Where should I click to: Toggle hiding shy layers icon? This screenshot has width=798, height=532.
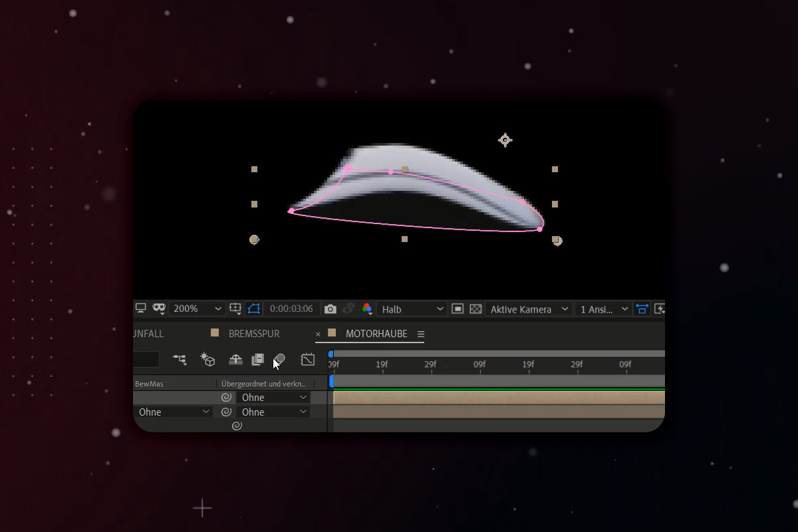point(235,360)
